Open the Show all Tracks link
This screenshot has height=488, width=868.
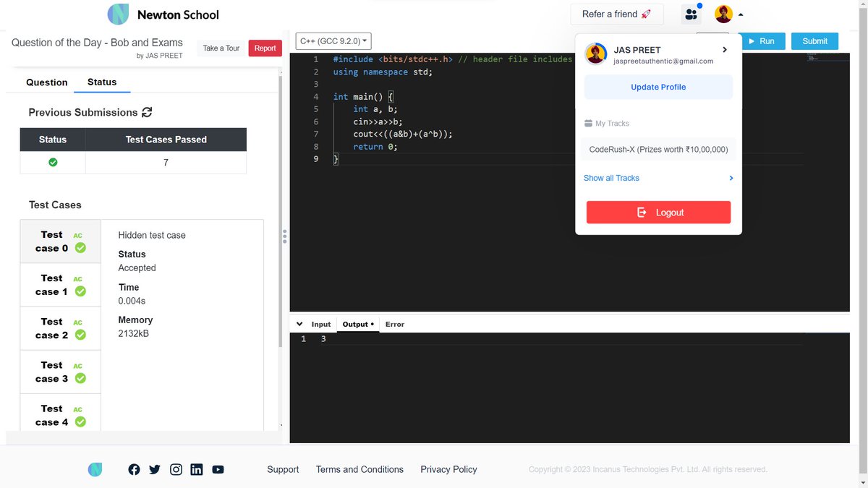click(611, 178)
